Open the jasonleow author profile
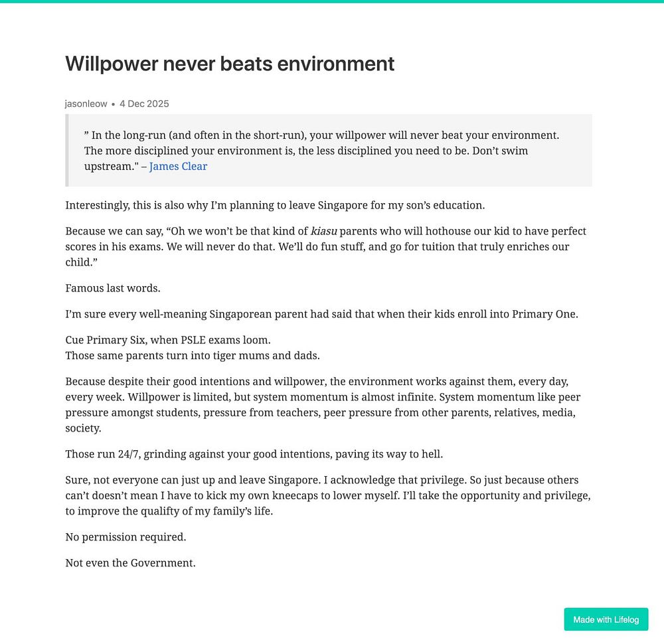The height and width of the screenshot is (644, 664). [x=86, y=104]
